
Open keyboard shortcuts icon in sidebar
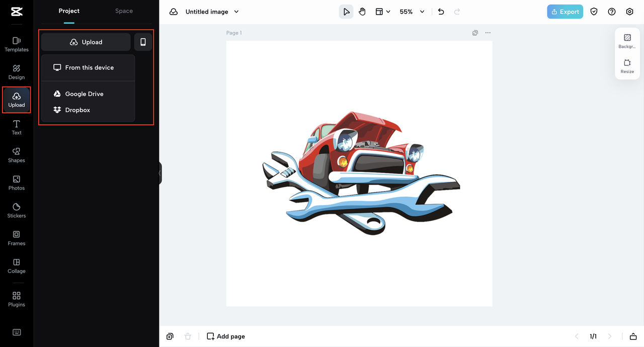click(17, 332)
